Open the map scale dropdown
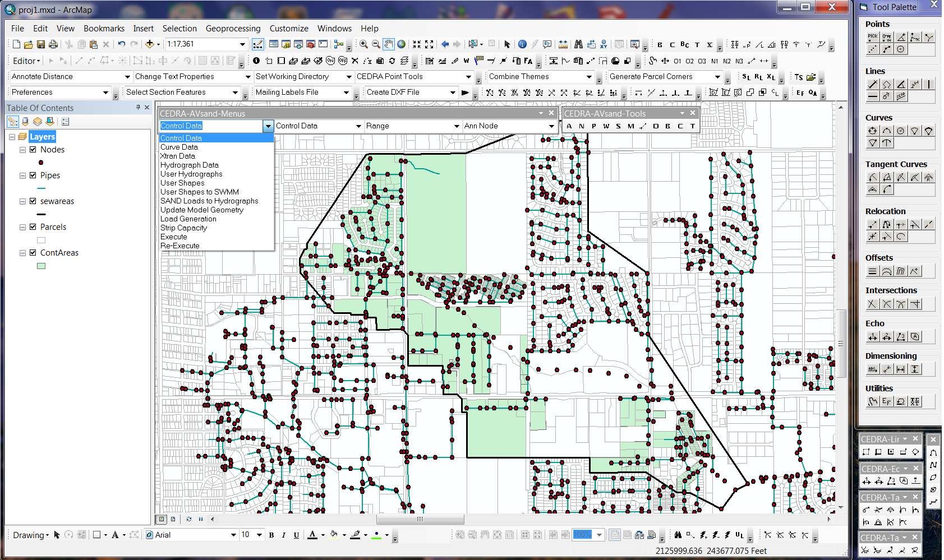Screen dimensions: 944x560 pos(242,44)
